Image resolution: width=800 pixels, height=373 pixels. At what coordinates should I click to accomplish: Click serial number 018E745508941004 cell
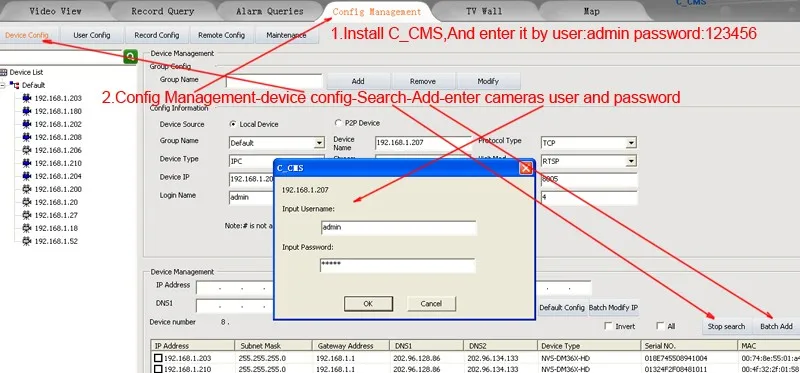[676, 358]
